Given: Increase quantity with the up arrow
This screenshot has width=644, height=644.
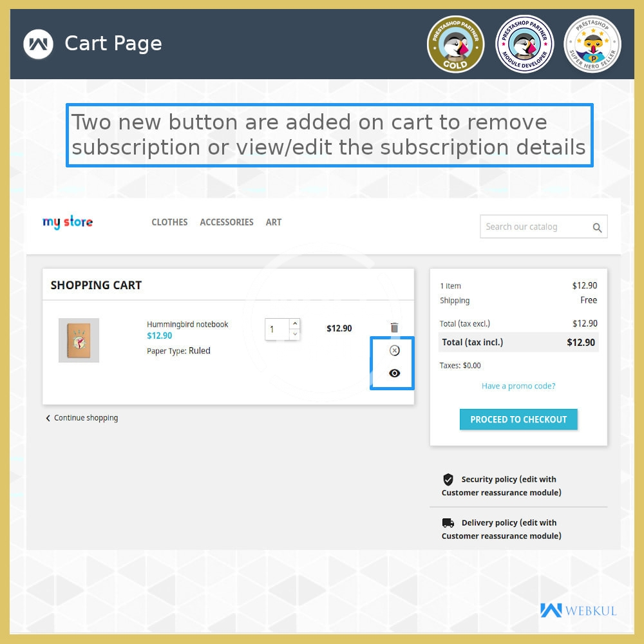Looking at the screenshot, I should [294, 323].
